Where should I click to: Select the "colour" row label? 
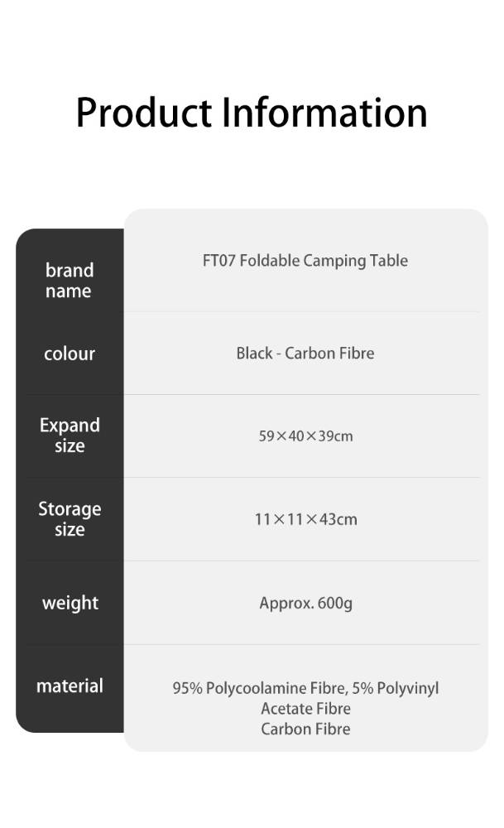coord(70,354)
